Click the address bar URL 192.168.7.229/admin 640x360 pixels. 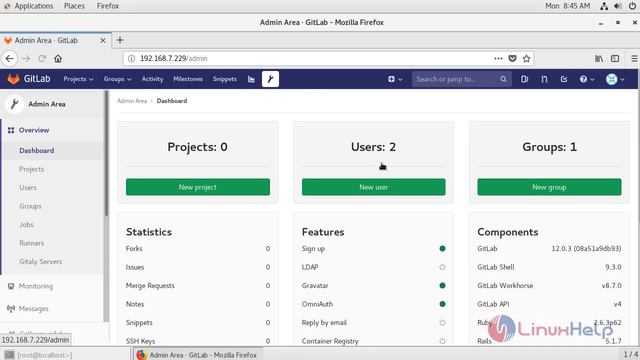tap(173, 58)
